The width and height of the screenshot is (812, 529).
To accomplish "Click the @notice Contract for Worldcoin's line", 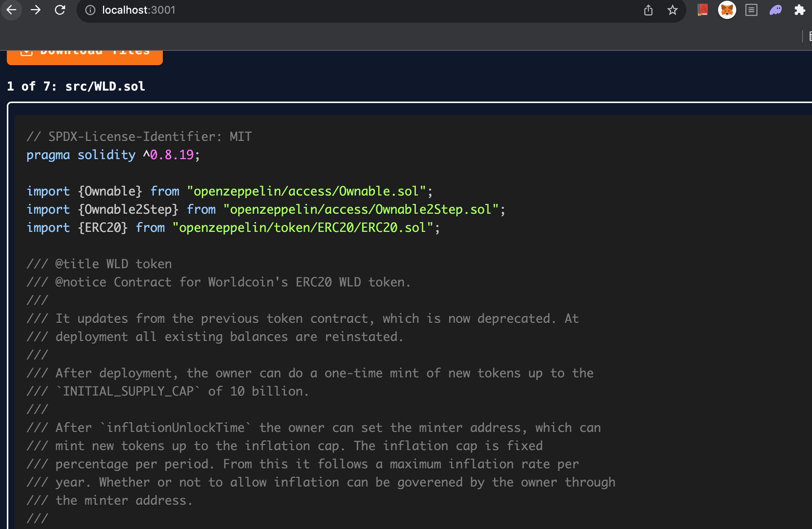I will coord(219,282).
